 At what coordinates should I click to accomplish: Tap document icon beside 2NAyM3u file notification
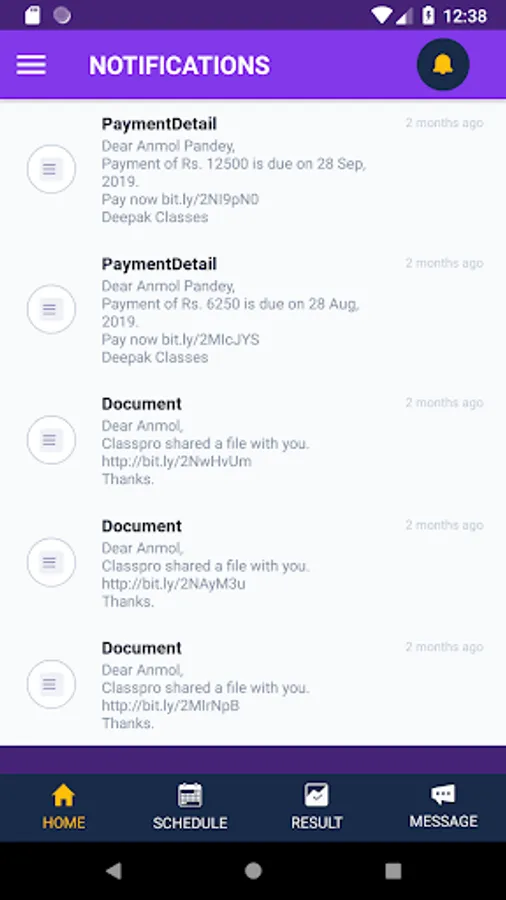pyautogui.click(x=51, y=562)
